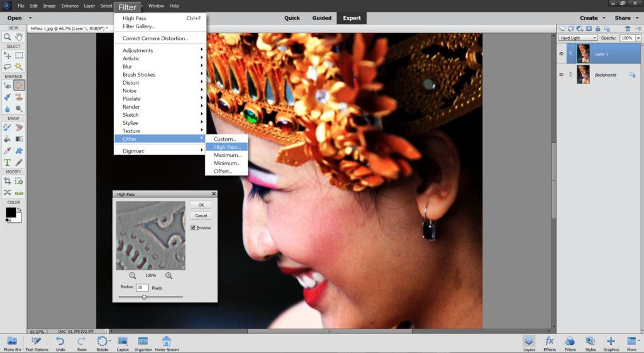Viewport: 644px width, 353px height.
Task: Select the Horizontal Type tool
Action: (x=8, y=162)
